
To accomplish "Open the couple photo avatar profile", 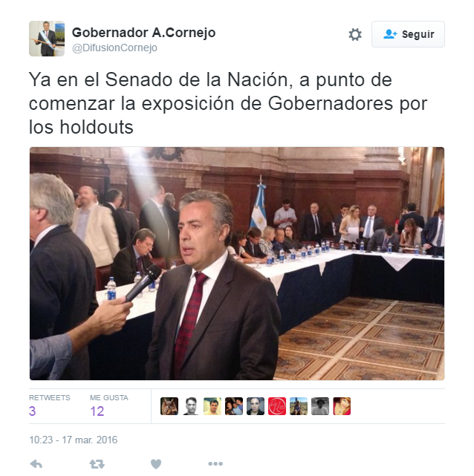I will pyautogui.click(x=234, y=406).
